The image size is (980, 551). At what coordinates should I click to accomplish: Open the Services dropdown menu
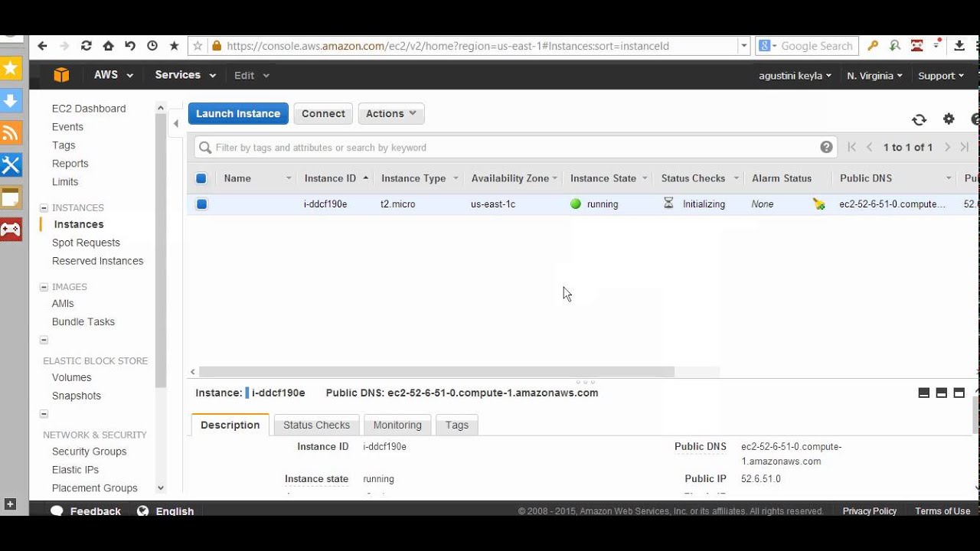(185, 75)
